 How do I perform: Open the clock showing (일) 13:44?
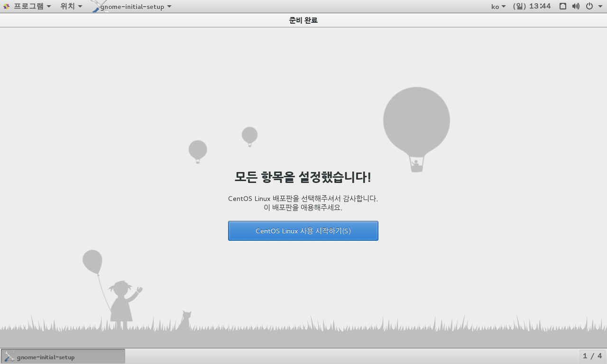[532, 6]
